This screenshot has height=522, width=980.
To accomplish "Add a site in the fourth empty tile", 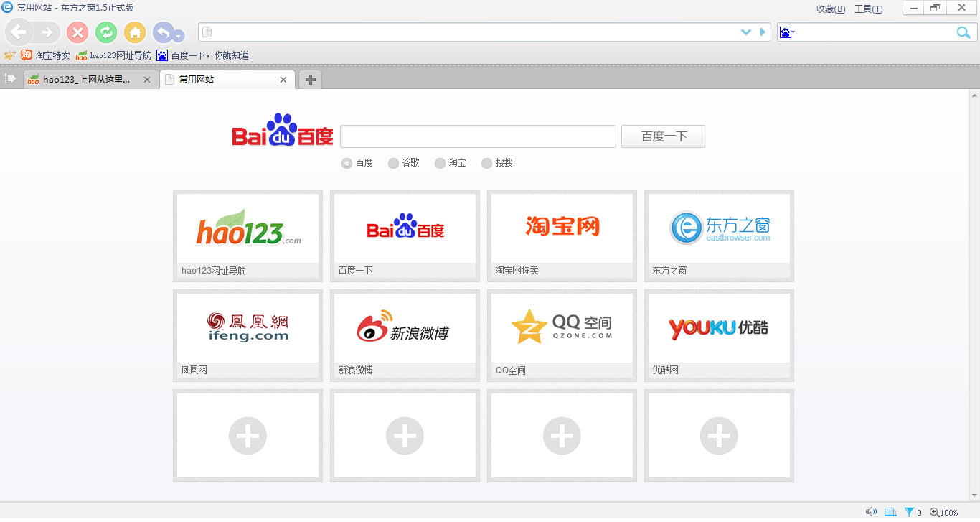I will click(x=719, y=435).
